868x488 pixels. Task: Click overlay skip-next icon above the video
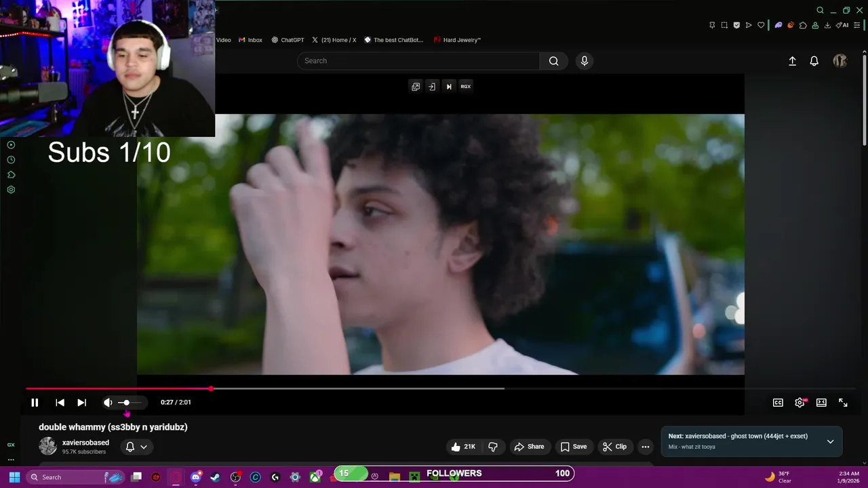click(x=449, y=86)
